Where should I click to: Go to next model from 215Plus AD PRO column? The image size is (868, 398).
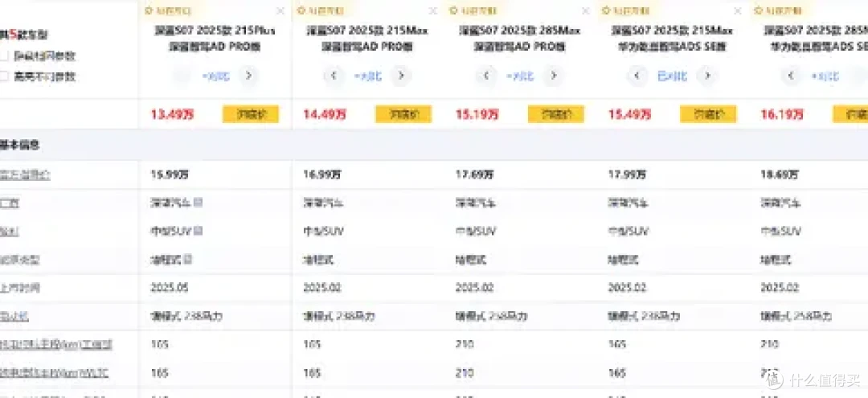pyautogui.click(x=249, y=76)
